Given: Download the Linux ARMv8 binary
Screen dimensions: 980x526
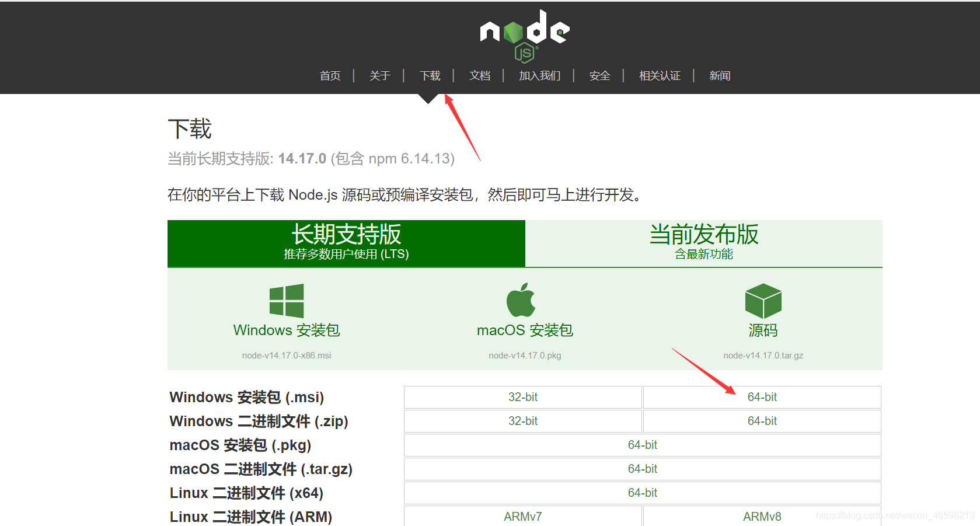Looking at the screenshot, I should [x=762, y=516].
